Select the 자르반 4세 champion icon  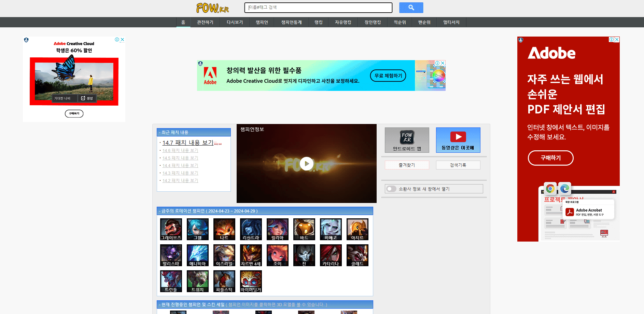[251, 255]
